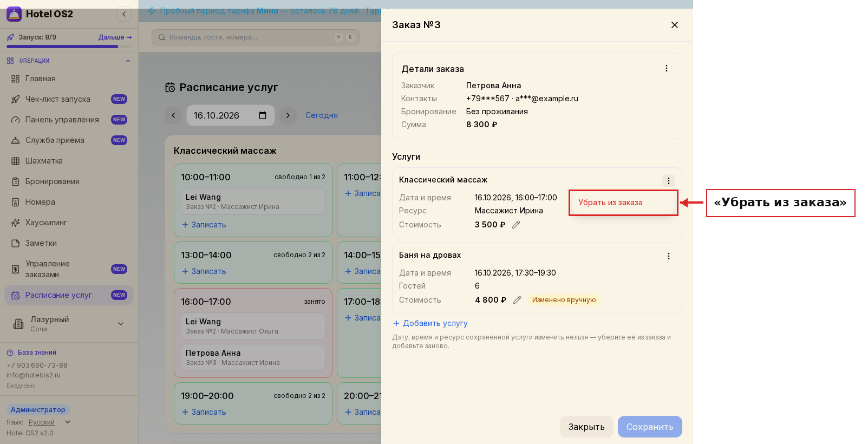Open the Русский language dropdown
The image size is (868, 444).
point(49,422)
